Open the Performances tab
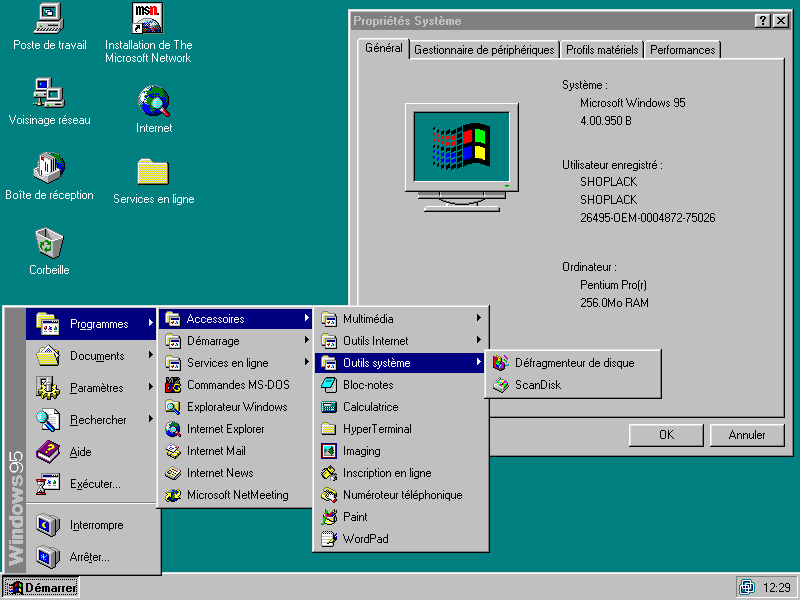The image size is (800, 600). [682, 50]
